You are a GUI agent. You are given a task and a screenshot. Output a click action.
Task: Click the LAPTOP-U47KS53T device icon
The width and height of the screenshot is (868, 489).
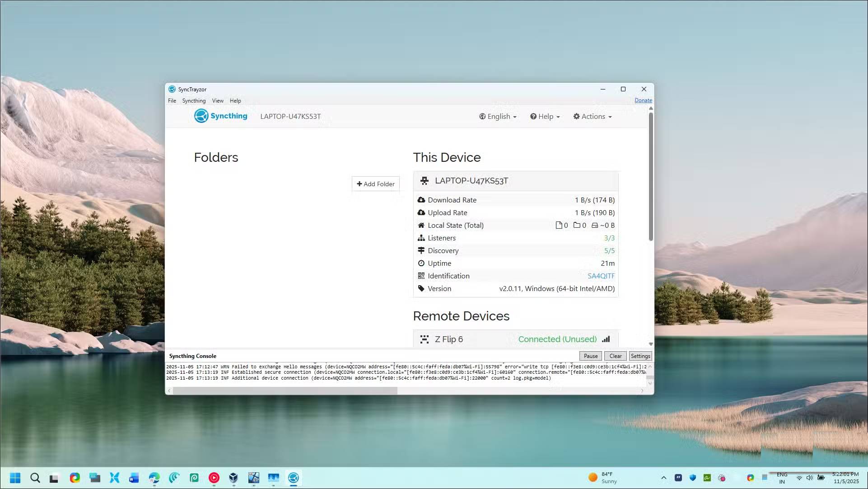(425, 180)
